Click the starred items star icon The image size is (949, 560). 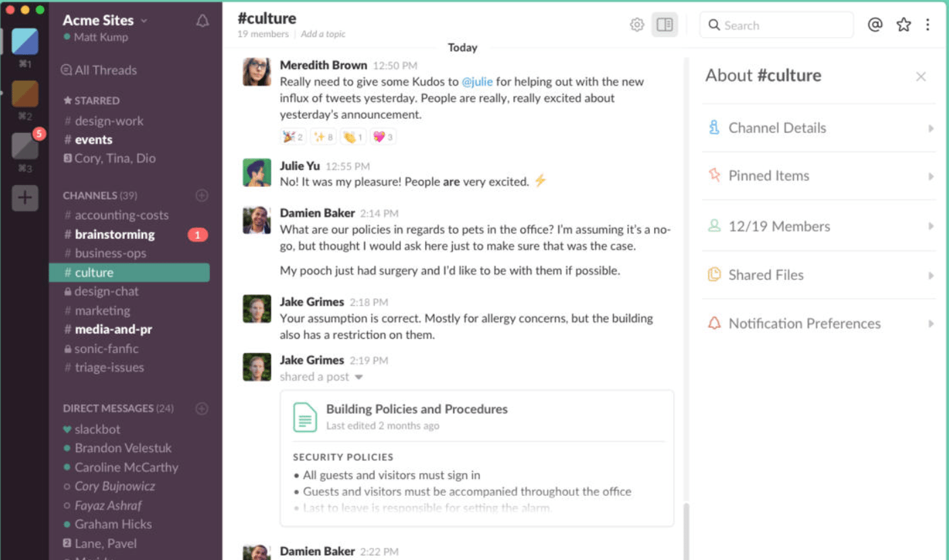(903, 25)
